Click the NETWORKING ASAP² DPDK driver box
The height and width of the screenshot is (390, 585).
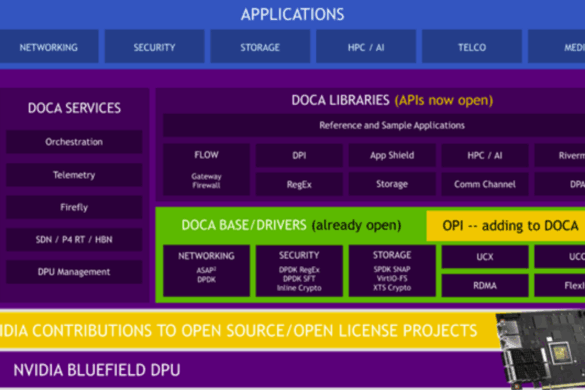pyautogui.click(x=206, y=271)
